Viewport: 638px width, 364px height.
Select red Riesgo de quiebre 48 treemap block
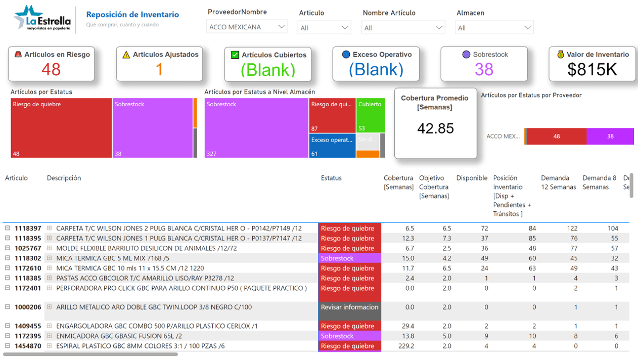pyautogui.click(x=61, y=128)
